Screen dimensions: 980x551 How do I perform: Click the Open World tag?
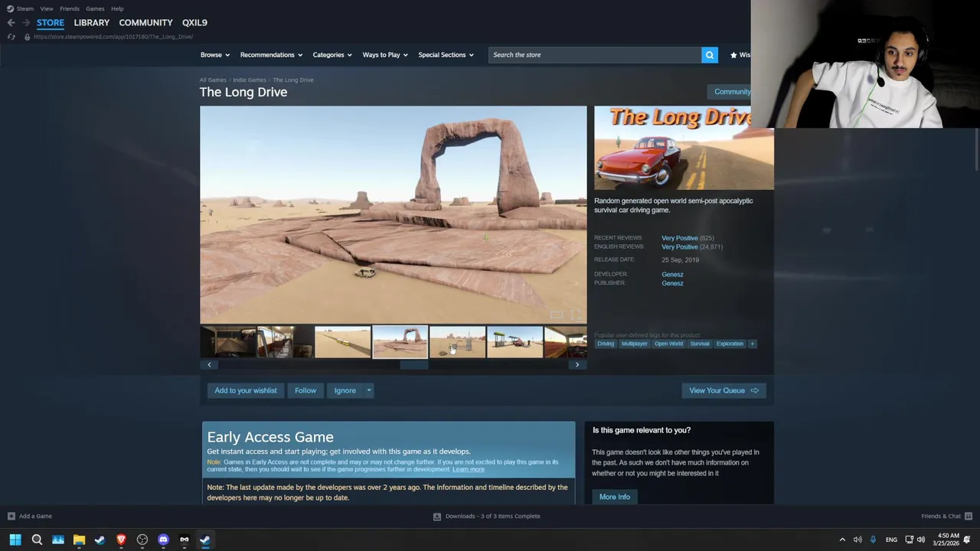point(668,344)
